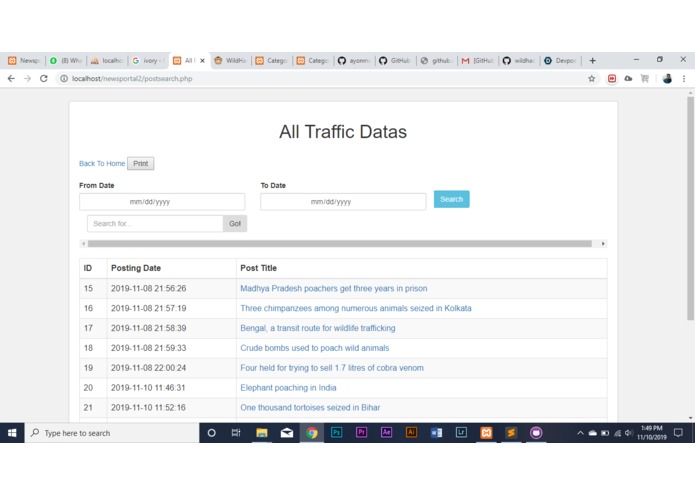Open Three chimpanzees seized in Kolkata post
The image size is (695, 494).
click(x=356, y=308)
